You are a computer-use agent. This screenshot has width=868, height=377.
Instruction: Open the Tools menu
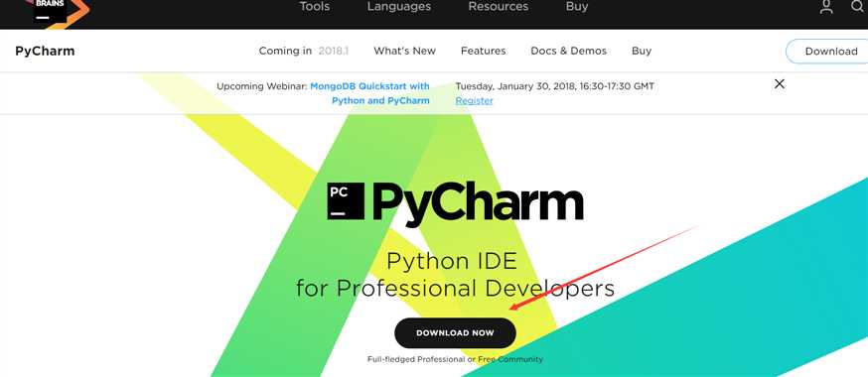coord(315,7)
